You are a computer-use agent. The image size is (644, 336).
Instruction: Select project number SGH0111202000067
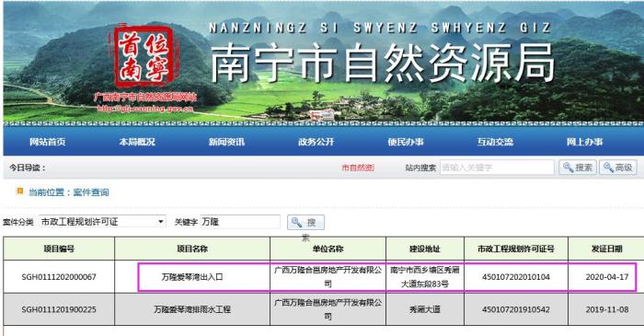(59, 277)
